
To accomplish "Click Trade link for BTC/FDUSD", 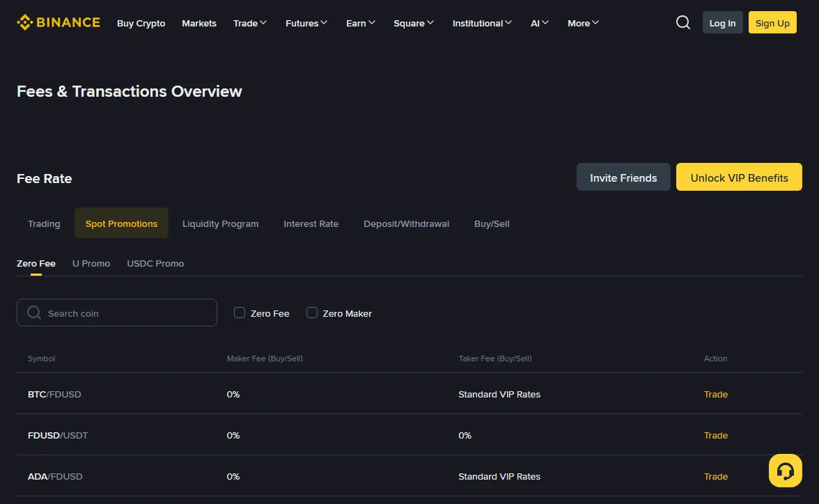I will [x=716, y=394].
